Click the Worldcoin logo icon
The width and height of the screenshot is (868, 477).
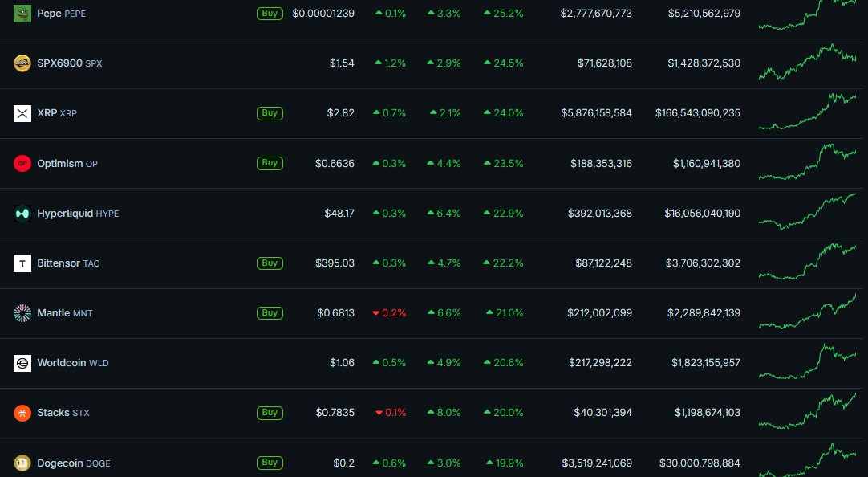(22, 363)
